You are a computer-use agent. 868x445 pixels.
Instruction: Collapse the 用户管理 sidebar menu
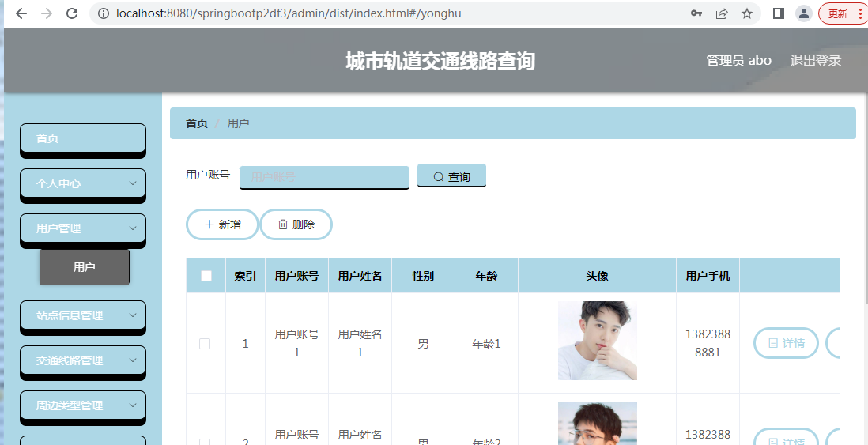click(x=82, y=228)
